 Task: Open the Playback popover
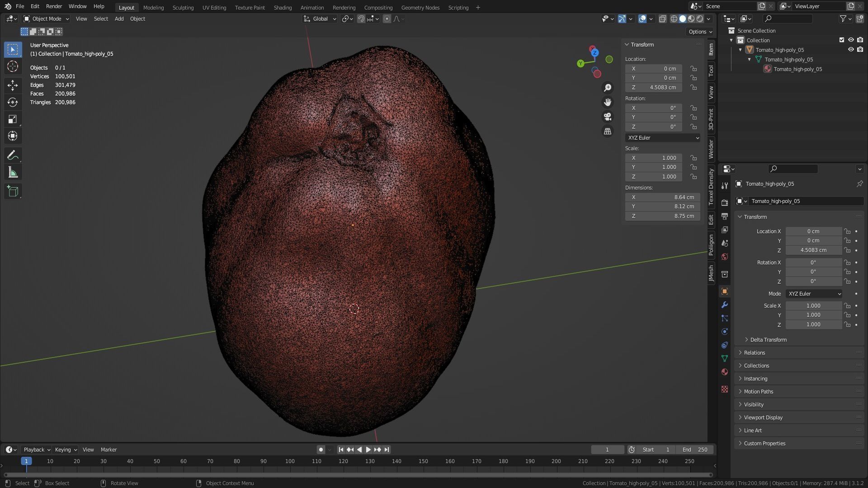37,450
